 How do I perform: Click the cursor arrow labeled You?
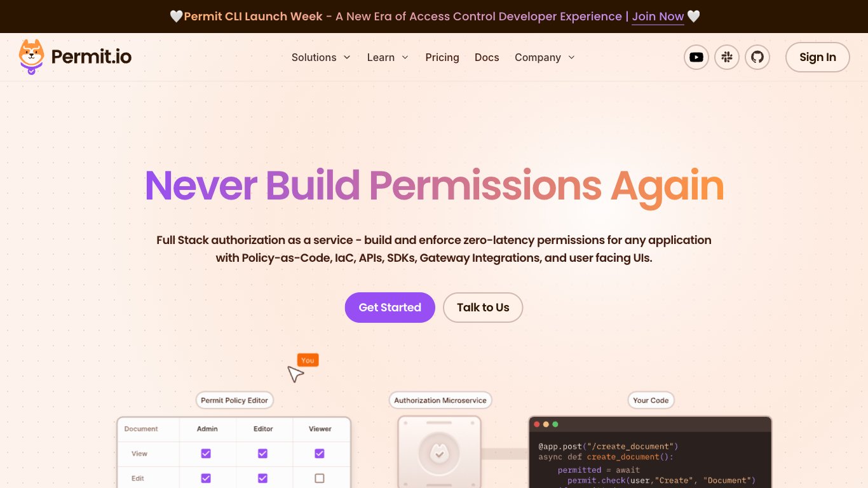coord(295,374)
